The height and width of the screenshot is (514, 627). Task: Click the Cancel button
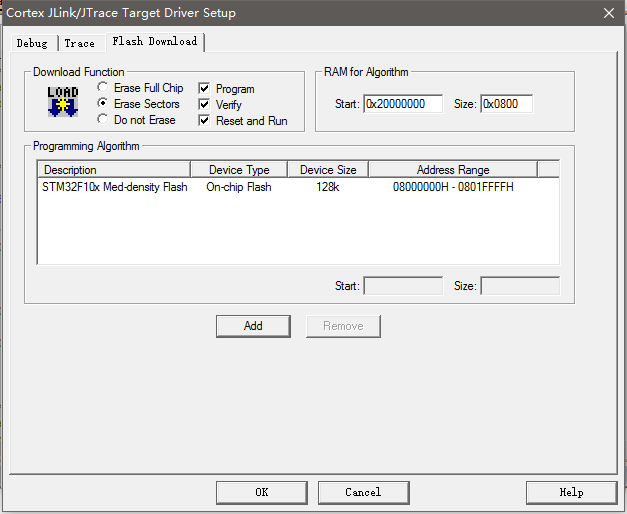tap(363, 492)
